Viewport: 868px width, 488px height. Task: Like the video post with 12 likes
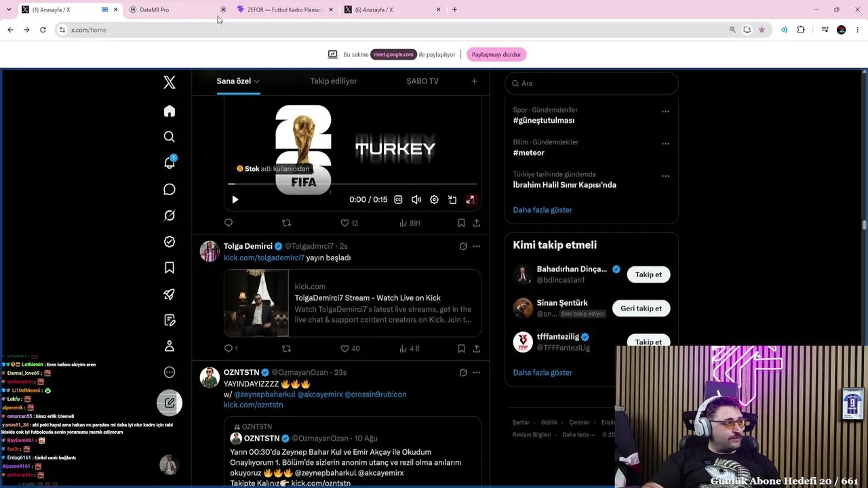(349, 223)
